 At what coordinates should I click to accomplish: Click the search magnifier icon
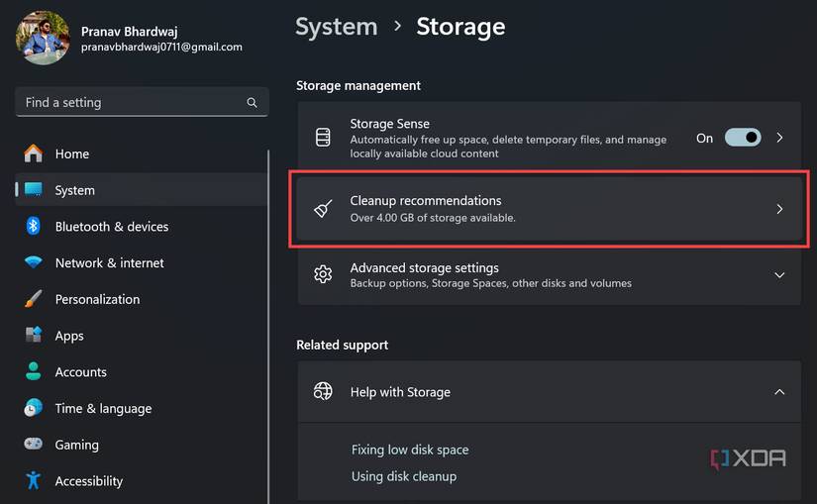click(253, 102)
